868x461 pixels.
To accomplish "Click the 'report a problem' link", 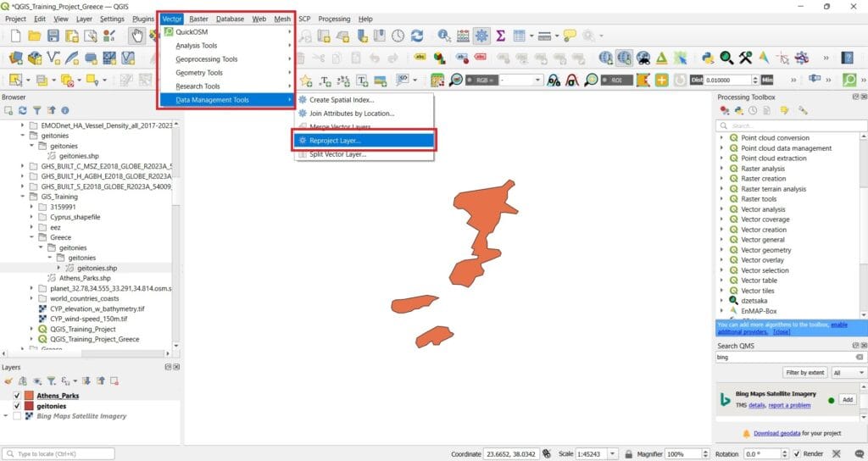I will coord(789,405).
